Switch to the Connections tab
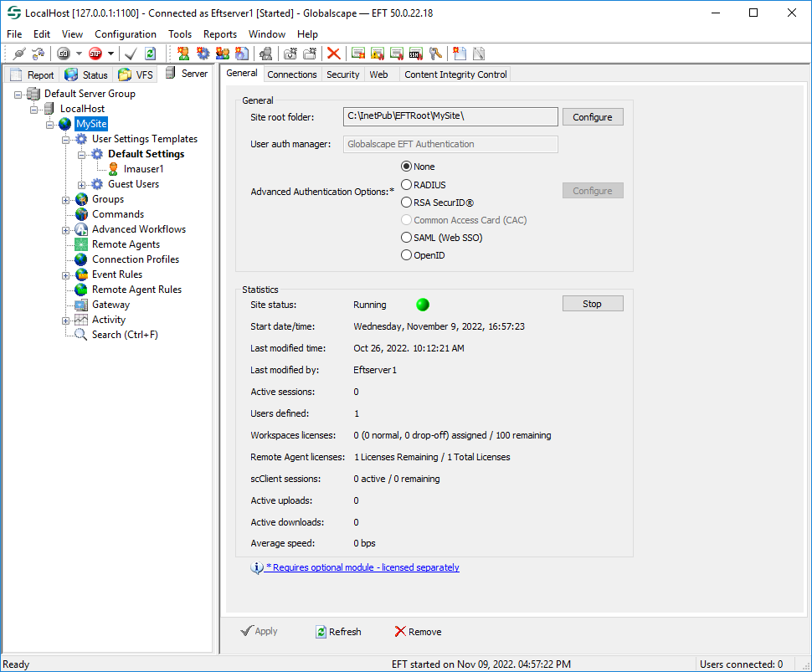 click(291, 74)
